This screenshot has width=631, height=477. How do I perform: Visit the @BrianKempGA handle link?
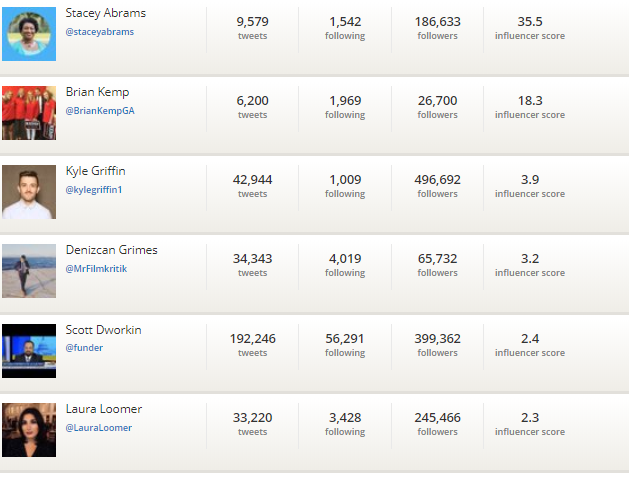pyautogui.click(x=100, y=111)
